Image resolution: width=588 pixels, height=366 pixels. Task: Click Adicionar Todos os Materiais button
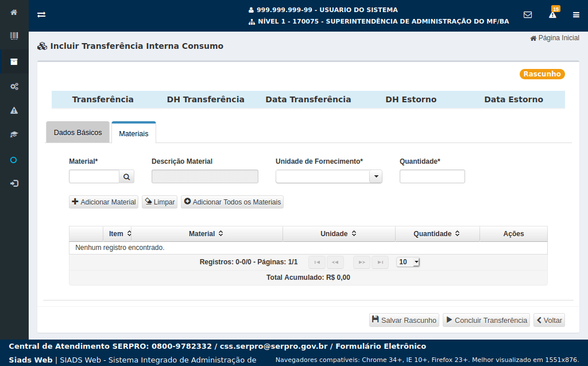(232, 202)
